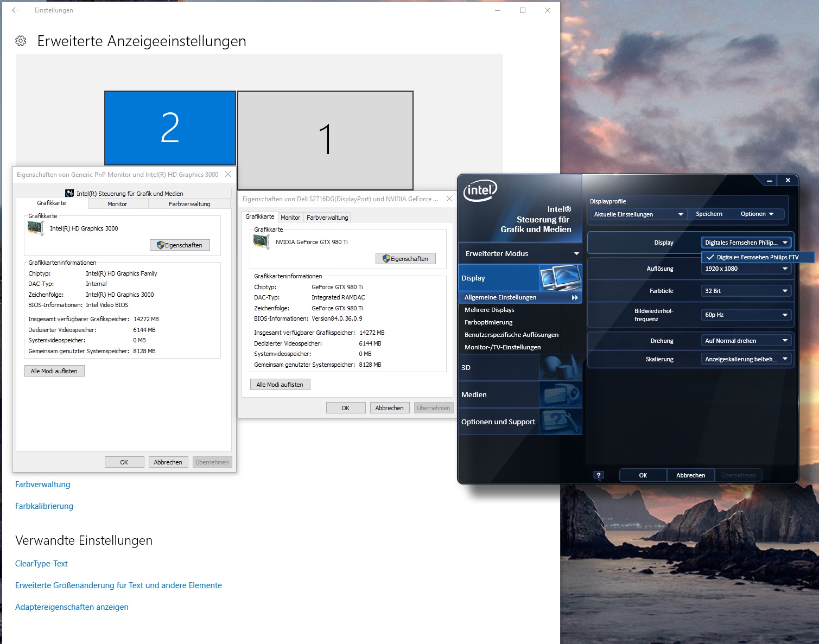
Task: Switch to Farbverwaltung tab in NVIDIA properties dialog
Action: click(327, 218)
